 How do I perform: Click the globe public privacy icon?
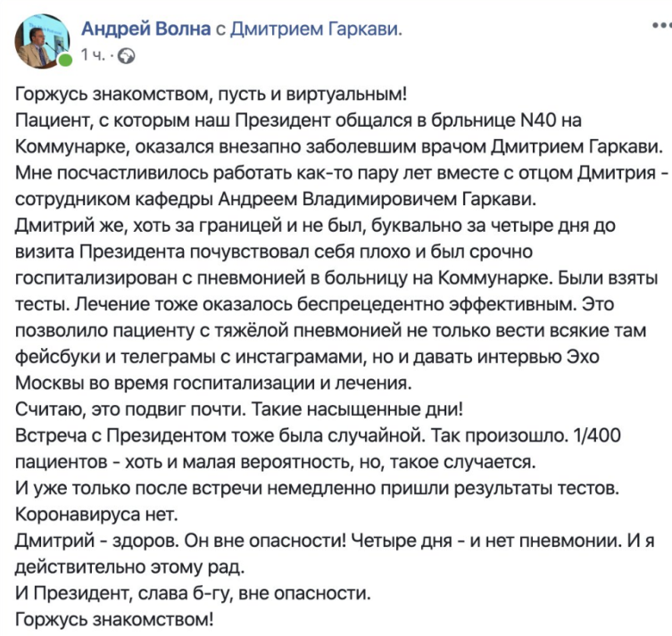click(x=127, y=56)
